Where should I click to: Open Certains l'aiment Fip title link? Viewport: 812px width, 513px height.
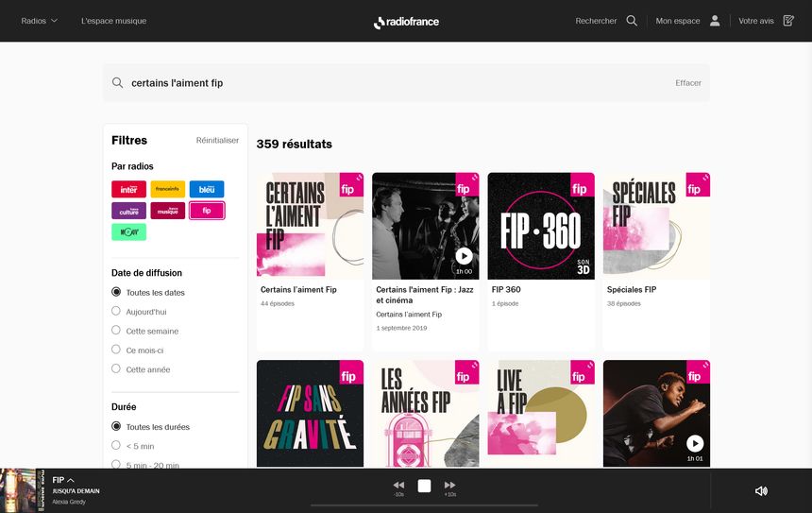point(298,290)
